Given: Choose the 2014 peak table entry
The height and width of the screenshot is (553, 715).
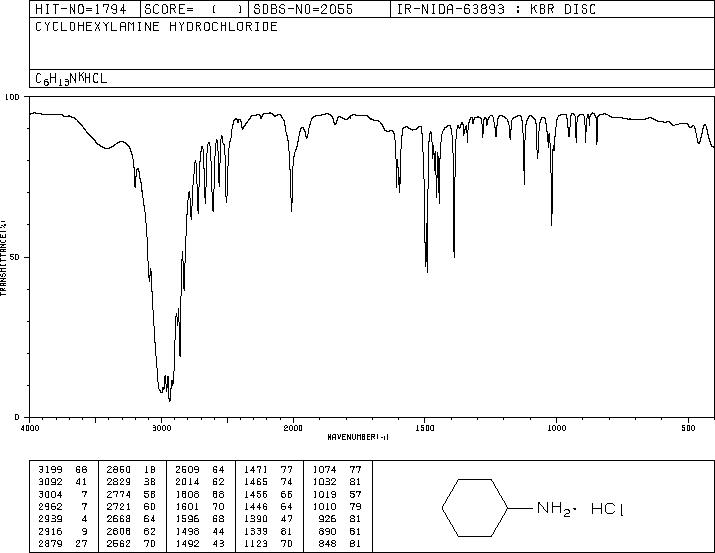Looking at the screenshot, I should (x=200, y=482).
